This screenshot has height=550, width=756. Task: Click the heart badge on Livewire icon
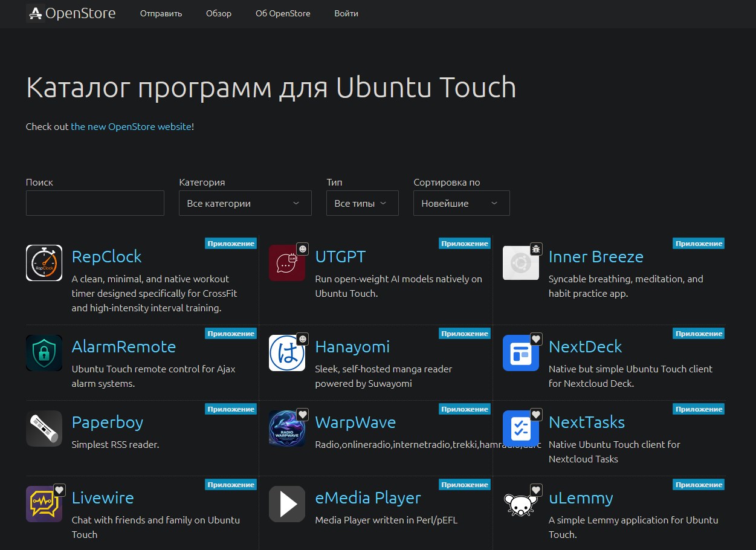coord(59,490)
